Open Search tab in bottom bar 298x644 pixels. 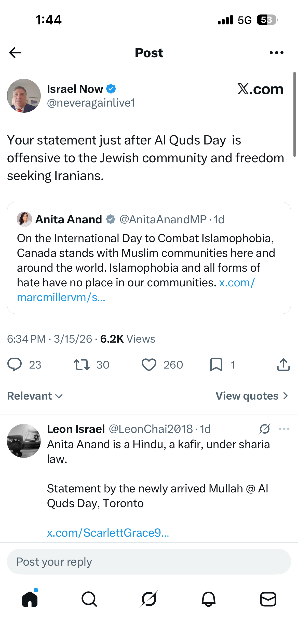click(x=89, y=599)
